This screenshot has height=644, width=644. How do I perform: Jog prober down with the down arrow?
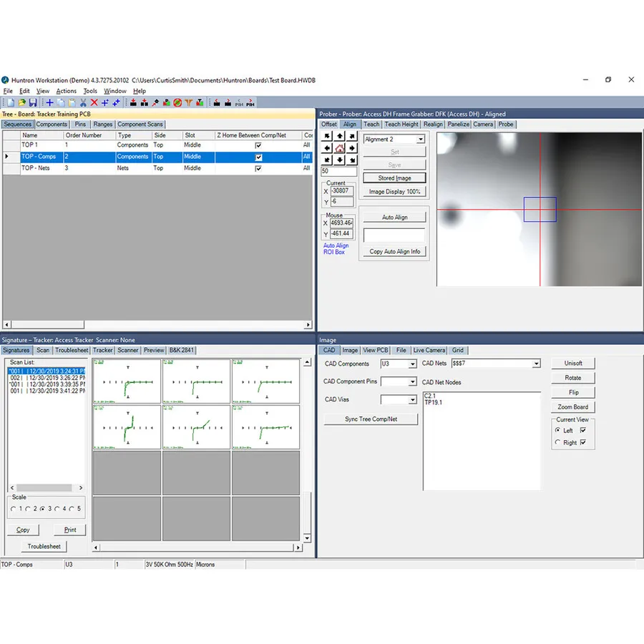[x=340, y=160]
